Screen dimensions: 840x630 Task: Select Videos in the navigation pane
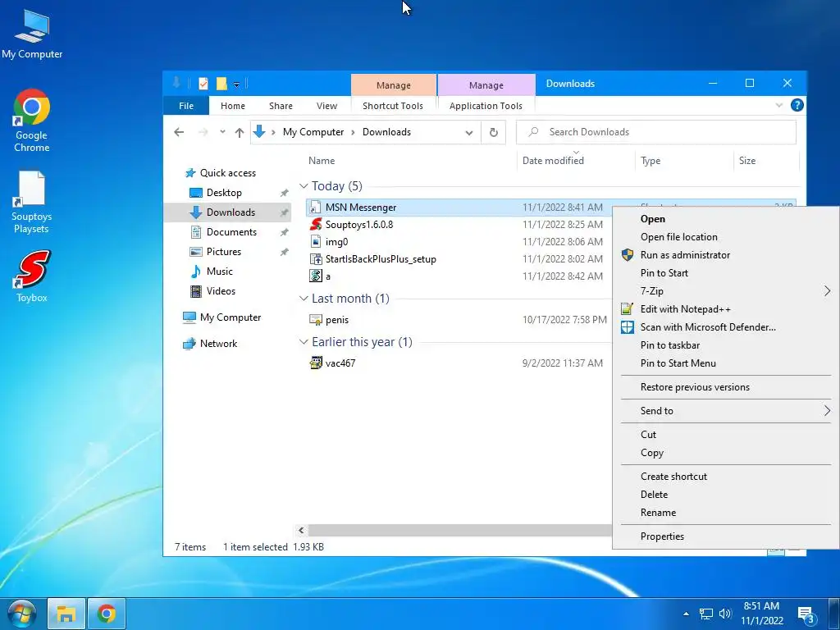(221, 291)
